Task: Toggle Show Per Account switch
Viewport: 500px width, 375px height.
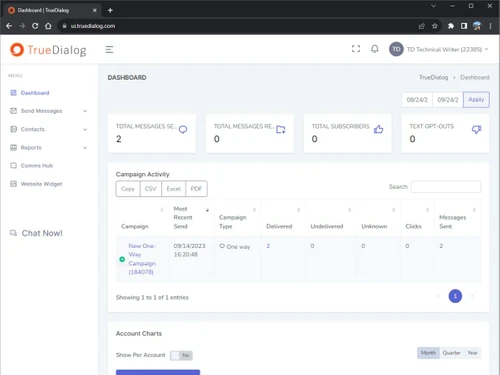Action: pyautogui.click(x=181, y=355)
